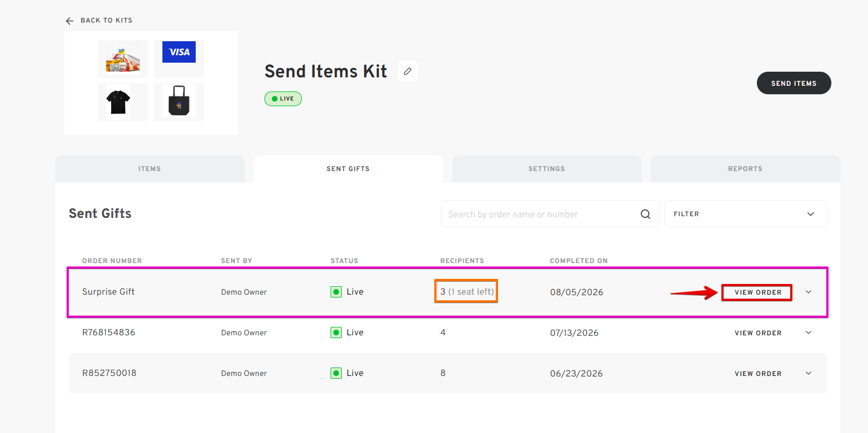Open the Reports tab

point(745,169)
